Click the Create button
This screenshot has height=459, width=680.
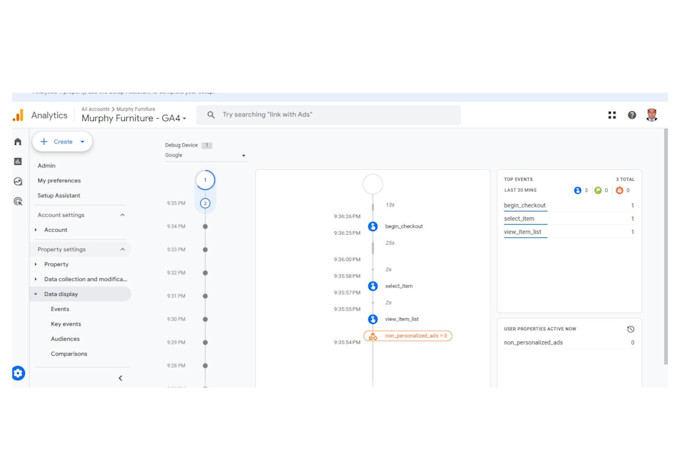tap(62, 142)
